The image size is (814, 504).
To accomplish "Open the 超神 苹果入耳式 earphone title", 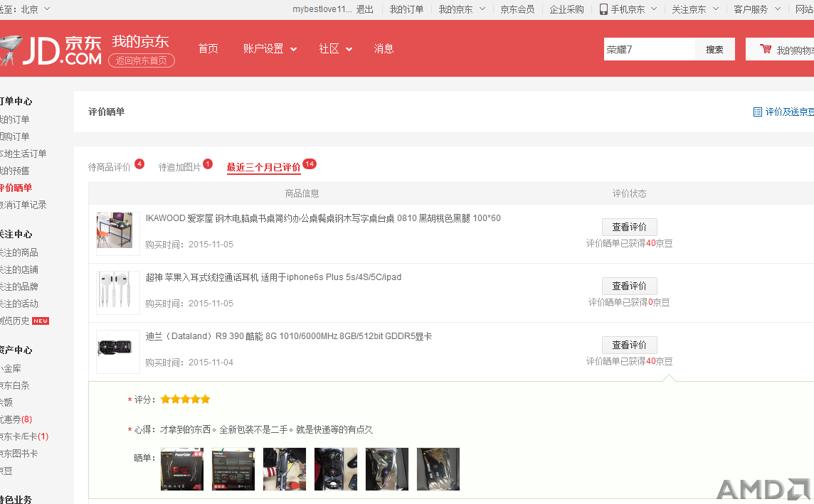I will [273, 277].
